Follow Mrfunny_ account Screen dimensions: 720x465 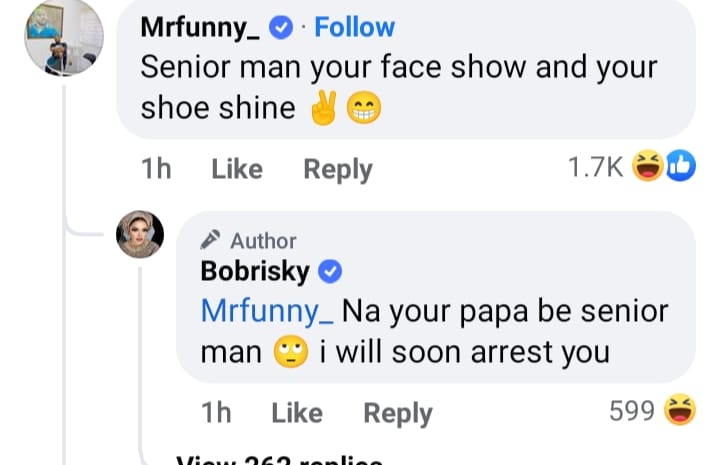(354, 28)
